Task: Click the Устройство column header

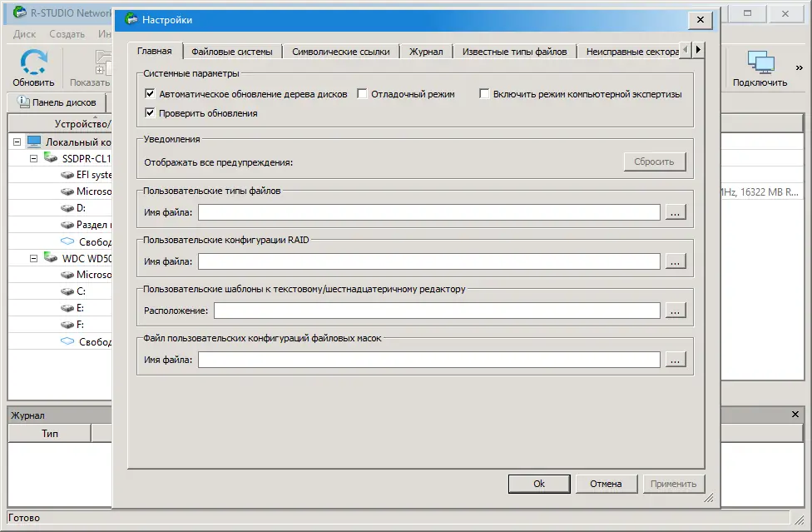Action: (x=61, y=124)
